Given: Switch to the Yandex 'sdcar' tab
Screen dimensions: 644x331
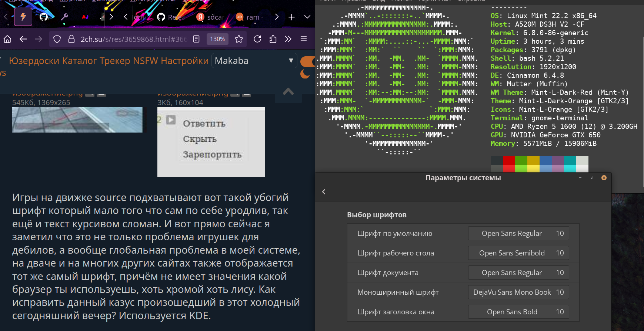Looking at the screenshot, I should point(210,17).
